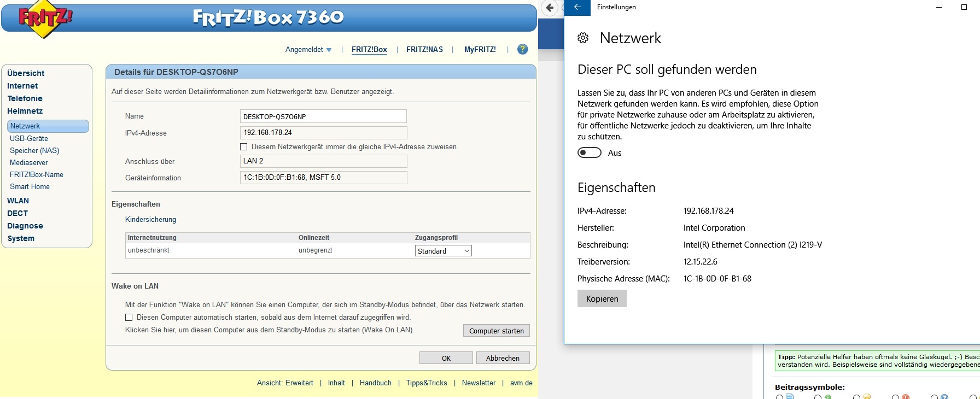The height and width of the screenshot is (399, 980).
Task: Click the device Name input field
Action: 323,116
